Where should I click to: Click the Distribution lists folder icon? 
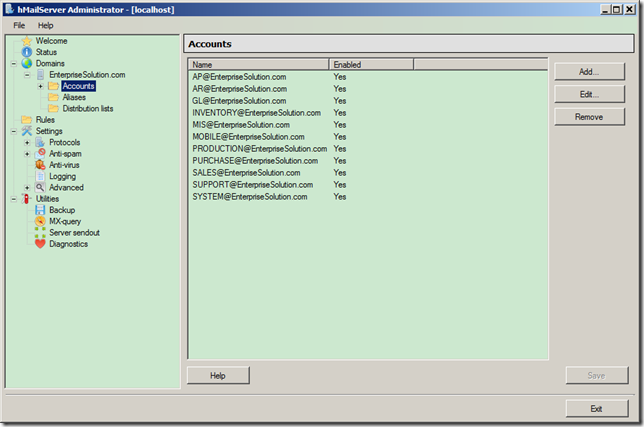pyautogui.click(x=53, y=108)
